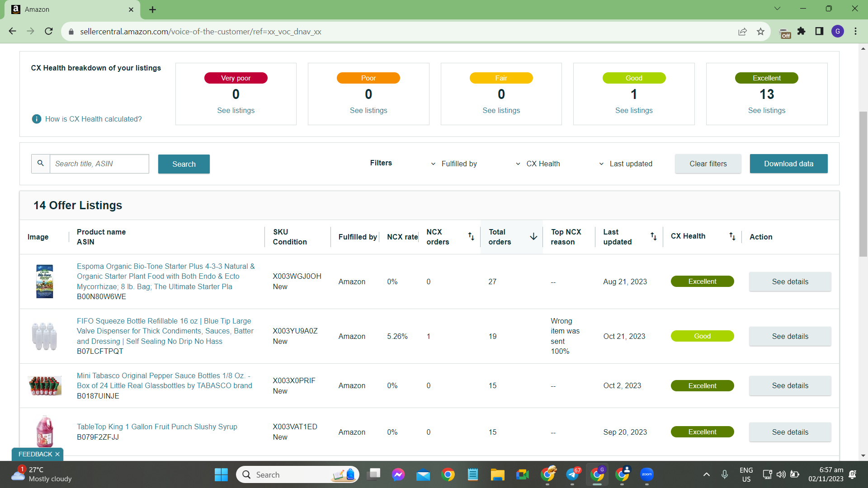Go back to the previous page
Image resolution: width=868 pixels, height=488 pixels.
[12, 31]
